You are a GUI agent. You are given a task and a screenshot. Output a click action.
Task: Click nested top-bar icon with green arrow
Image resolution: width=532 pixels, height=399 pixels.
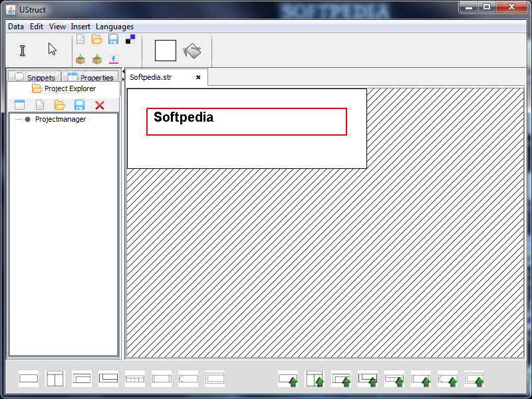(341, 378)
